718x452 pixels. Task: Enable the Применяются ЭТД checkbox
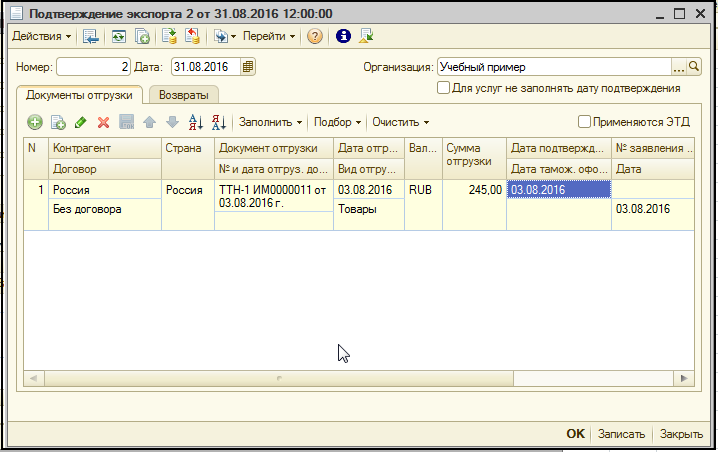(585, 122)
